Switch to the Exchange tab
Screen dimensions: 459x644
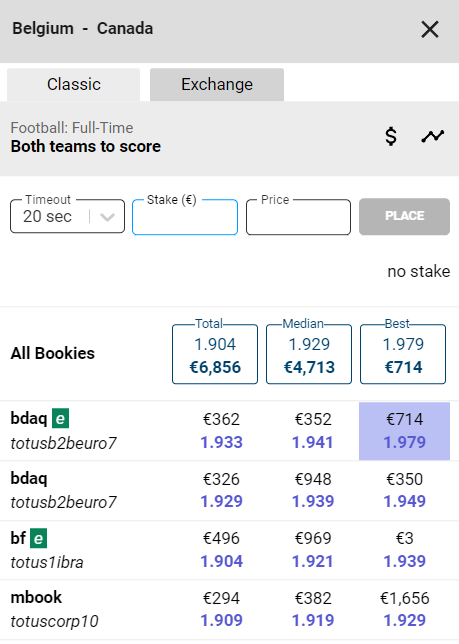pos(217,85)
